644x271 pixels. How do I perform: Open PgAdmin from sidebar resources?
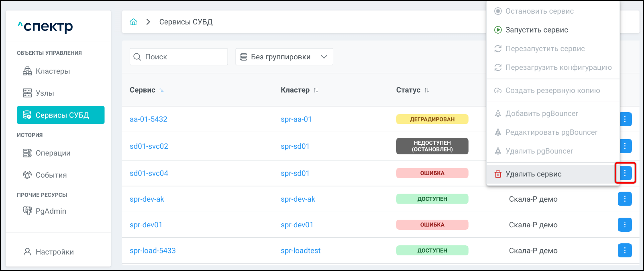(x=51, y=211)
